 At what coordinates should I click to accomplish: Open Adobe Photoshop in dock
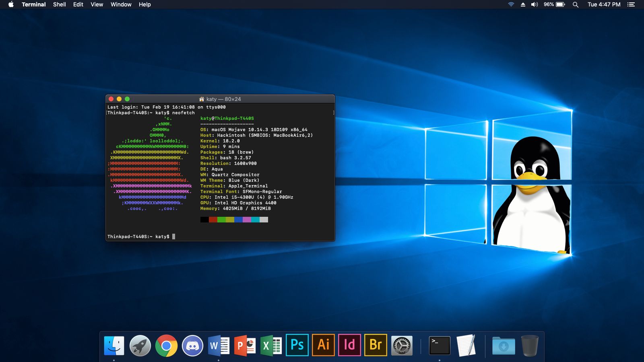point(297,345)
